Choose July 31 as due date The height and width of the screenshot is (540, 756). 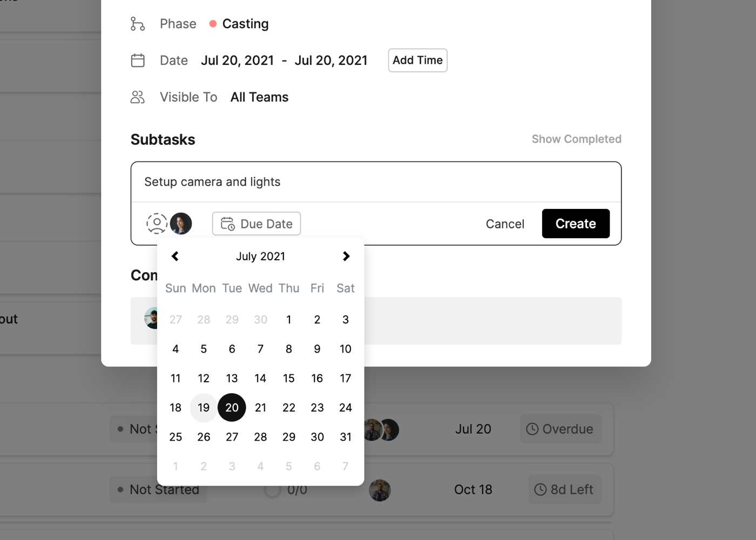click(x=346, y=437)
